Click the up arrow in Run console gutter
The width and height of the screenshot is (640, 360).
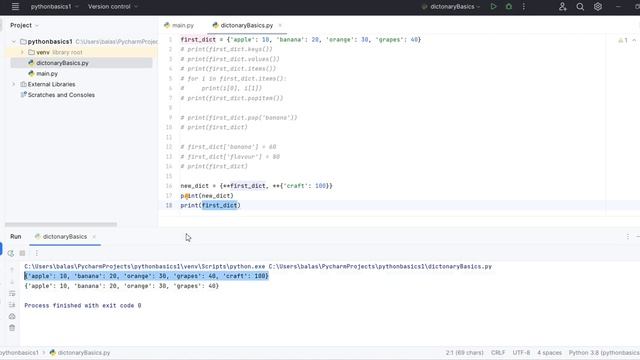coord(12,270)
